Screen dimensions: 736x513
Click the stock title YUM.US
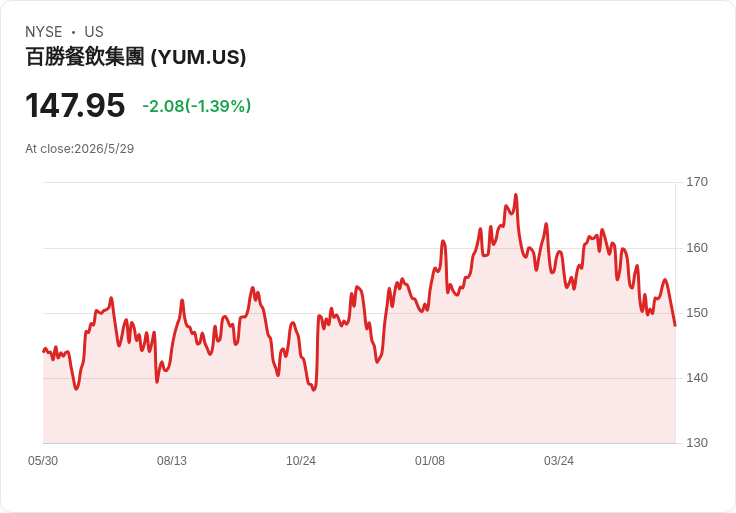point(136,57)
